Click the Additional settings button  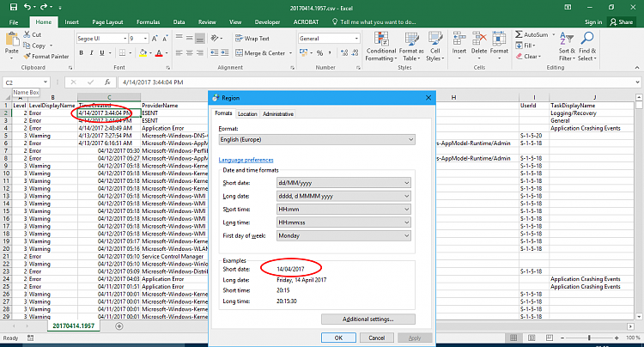[x=368, y=319]
